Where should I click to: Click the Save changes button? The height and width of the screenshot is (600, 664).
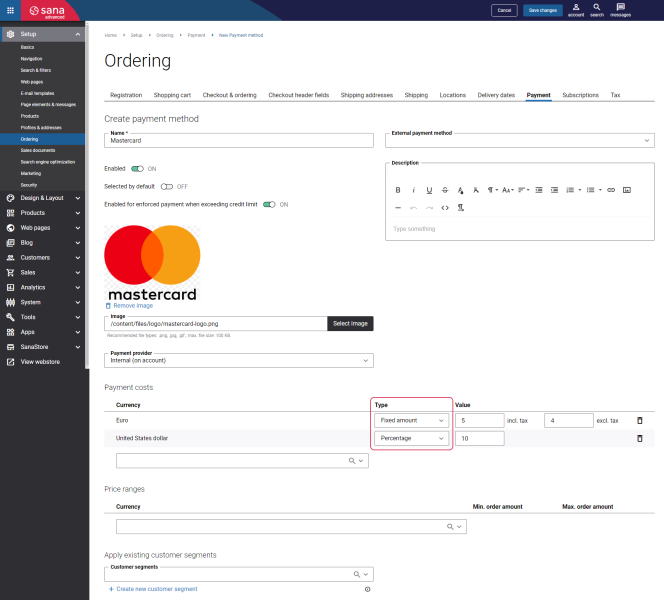click(542, 10)
